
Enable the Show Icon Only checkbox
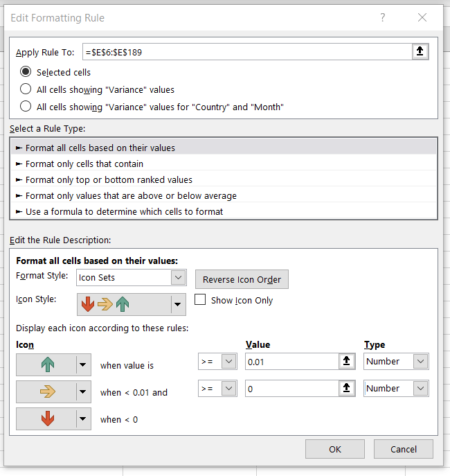click(200, 300)
